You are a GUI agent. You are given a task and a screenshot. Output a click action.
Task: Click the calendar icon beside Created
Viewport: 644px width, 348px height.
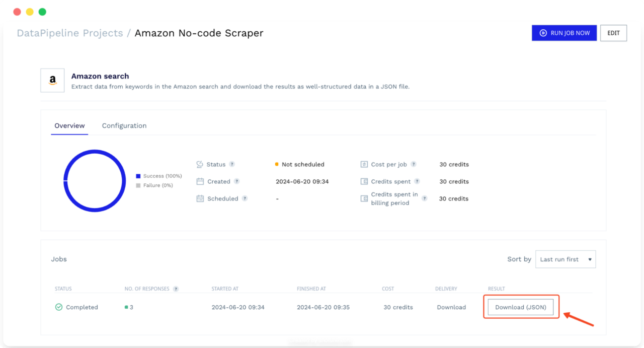pos(200,181)
